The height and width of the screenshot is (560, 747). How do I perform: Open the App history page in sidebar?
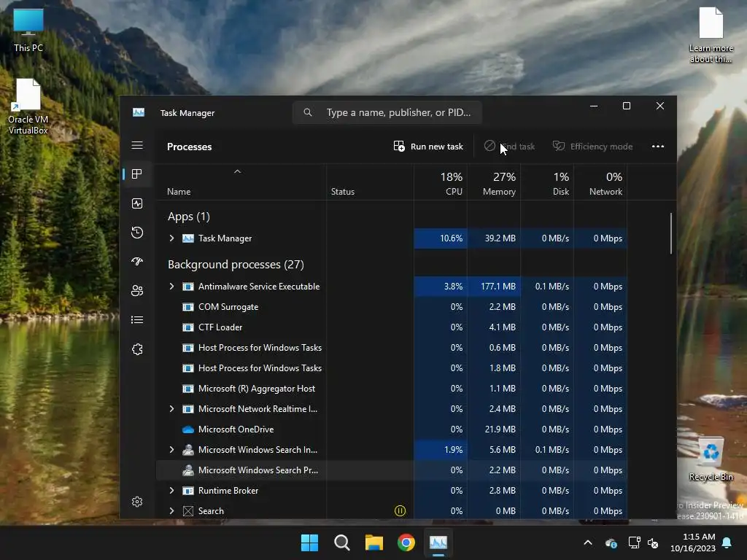pos(137,233)
